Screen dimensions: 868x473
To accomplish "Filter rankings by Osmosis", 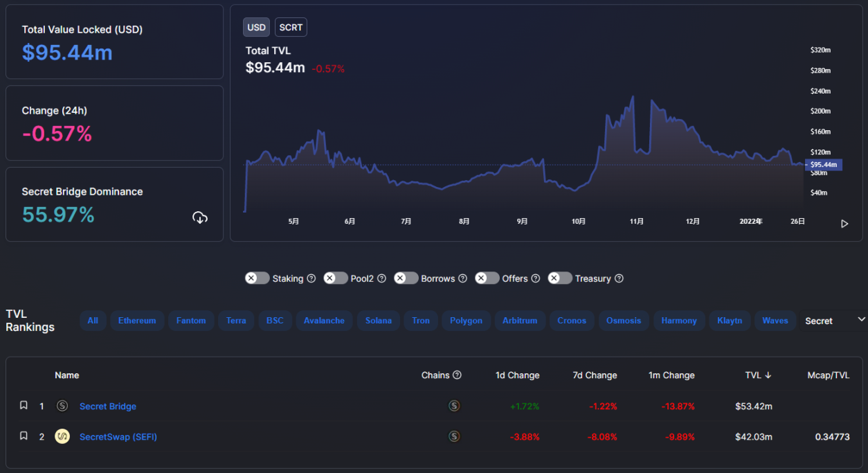I will tap(624, 321).
